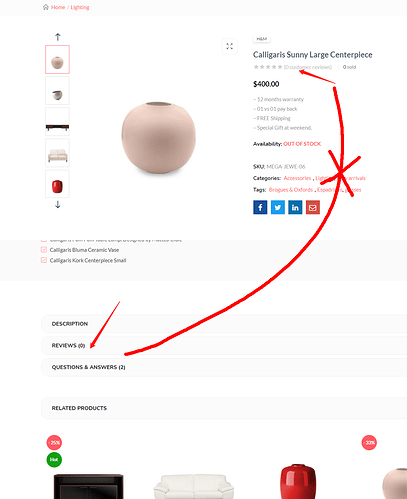Viewport: 407px width, 499px height.
Task: Share product on Twitter
Action: [278, 207]
